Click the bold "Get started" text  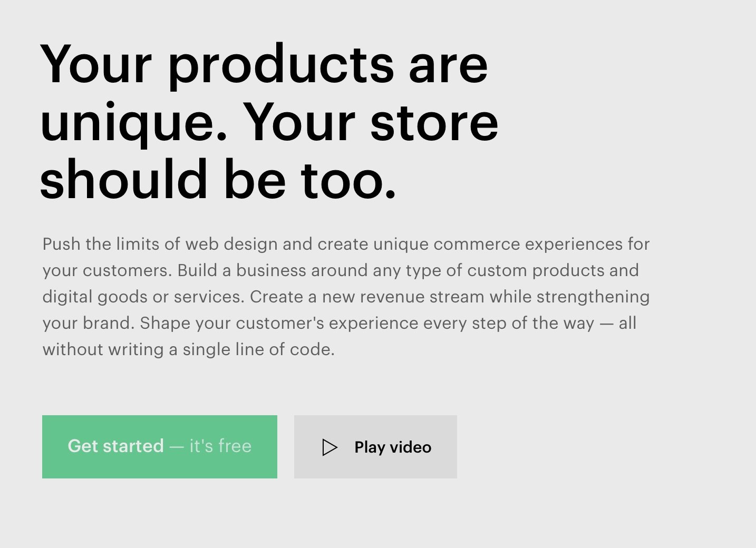click(x=115, y=446)
